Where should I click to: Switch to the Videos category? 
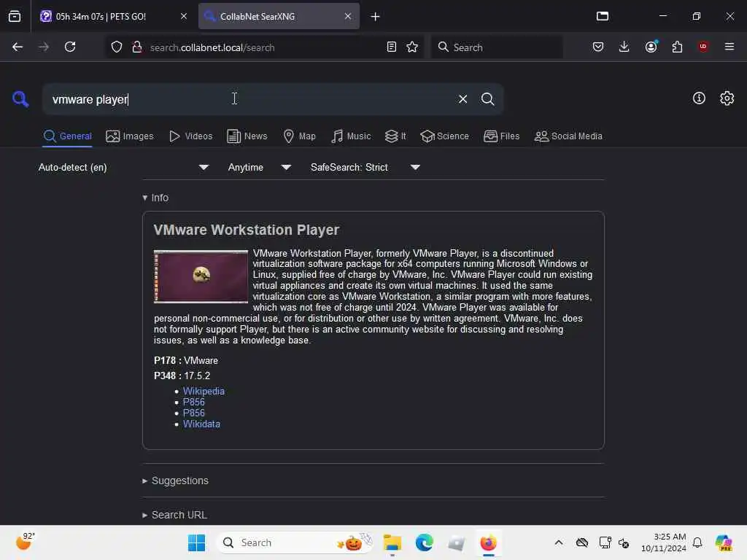(190, 136)
